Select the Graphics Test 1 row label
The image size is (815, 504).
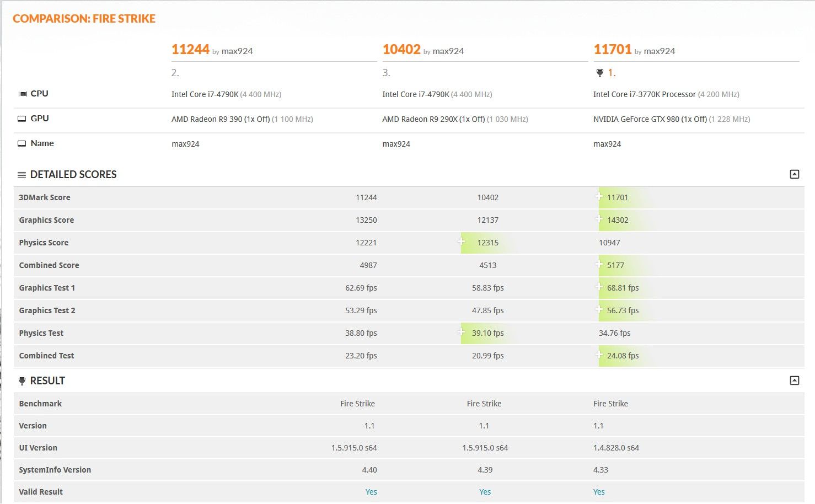click(47, 288)
